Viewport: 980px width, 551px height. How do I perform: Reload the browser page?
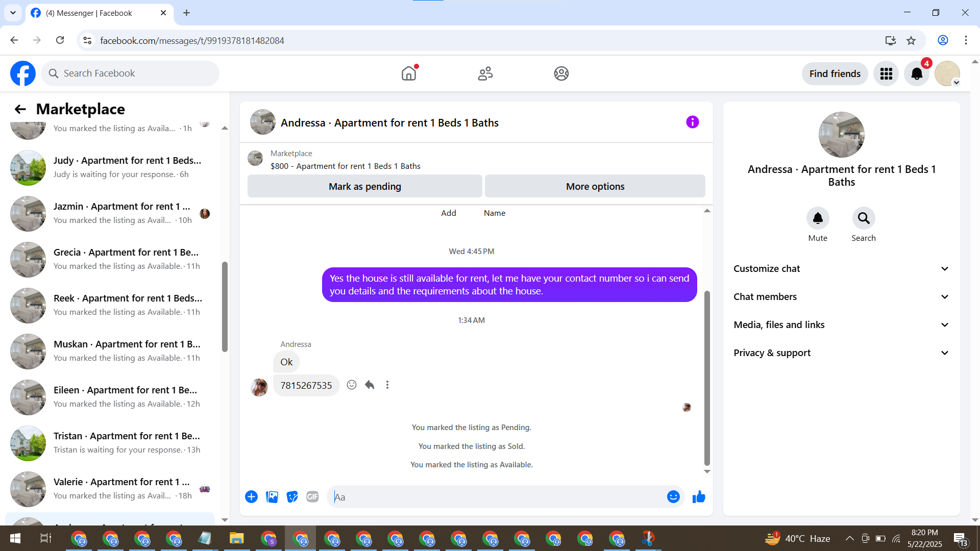click(60, 40)
